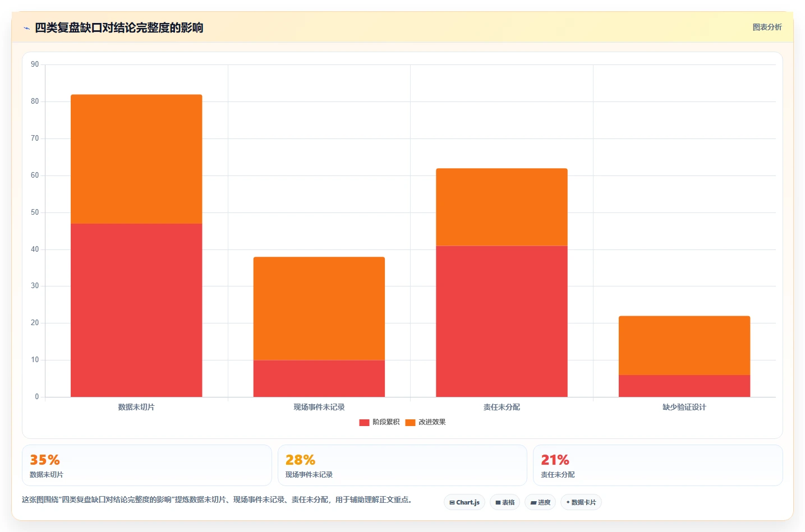Toggle the 改进效果 legend orange swatch
Viewport: 805px width, 532px height.
[x=410, y=422]
